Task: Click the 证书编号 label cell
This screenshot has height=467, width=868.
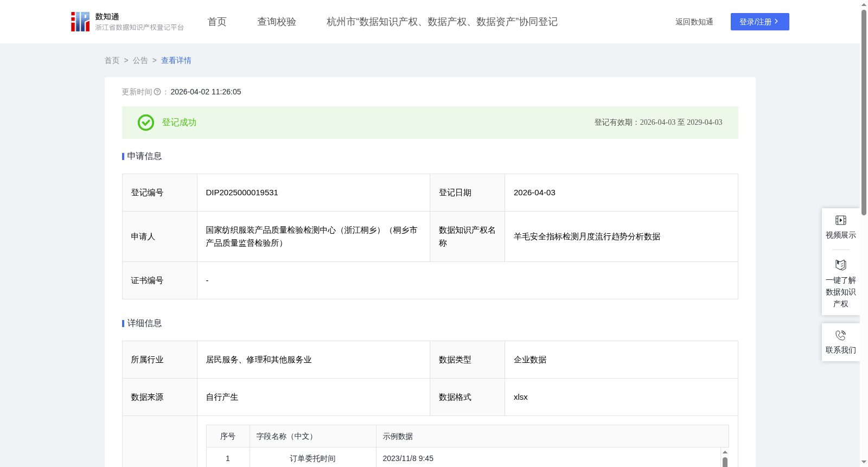Action: [159, 280]
